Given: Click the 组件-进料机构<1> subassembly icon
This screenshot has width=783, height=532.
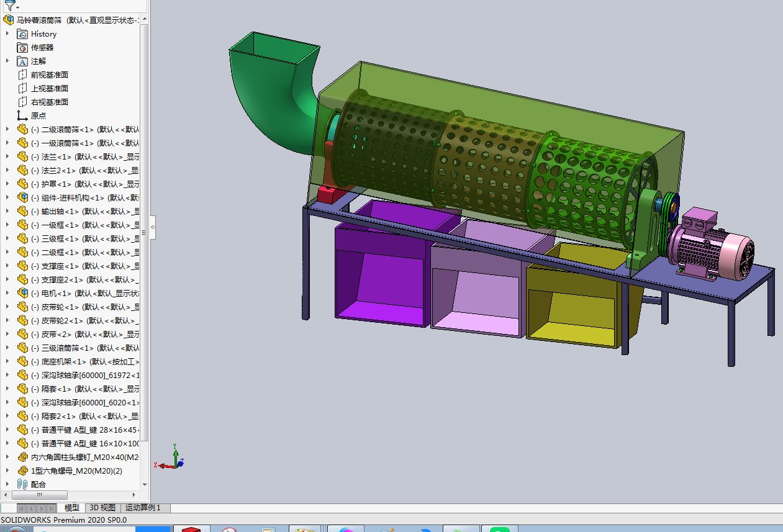Looking at the screenshot, I should (x=22, y=197).
